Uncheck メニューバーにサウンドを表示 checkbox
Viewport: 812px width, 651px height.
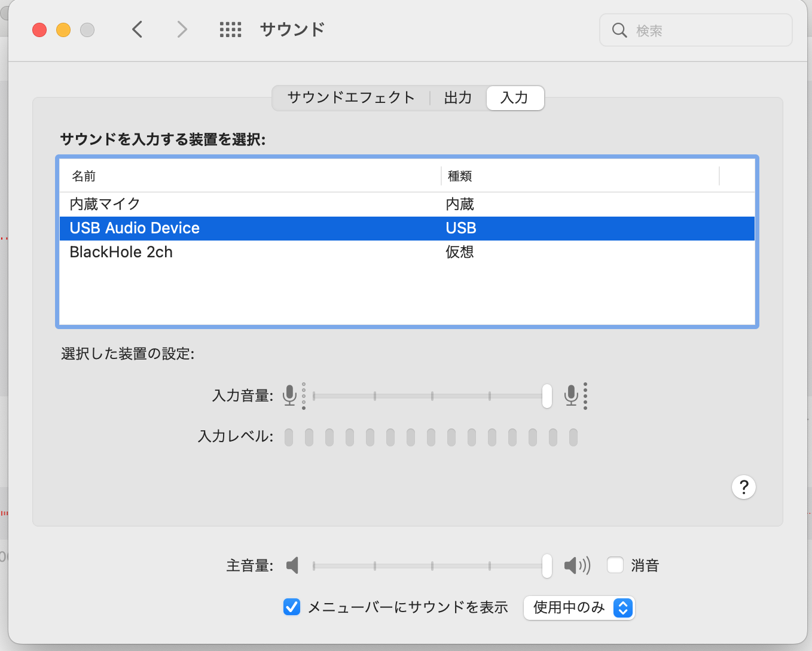pos(292,607)
